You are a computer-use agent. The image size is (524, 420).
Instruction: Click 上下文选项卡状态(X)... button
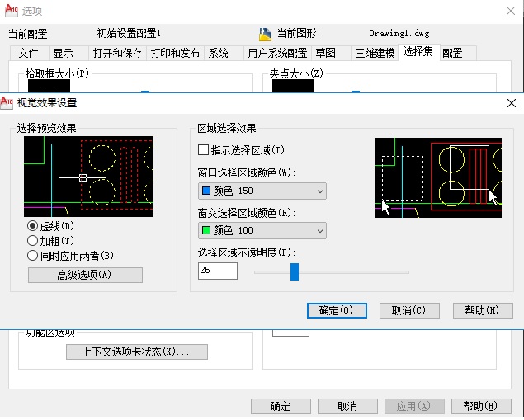point(137,352)
